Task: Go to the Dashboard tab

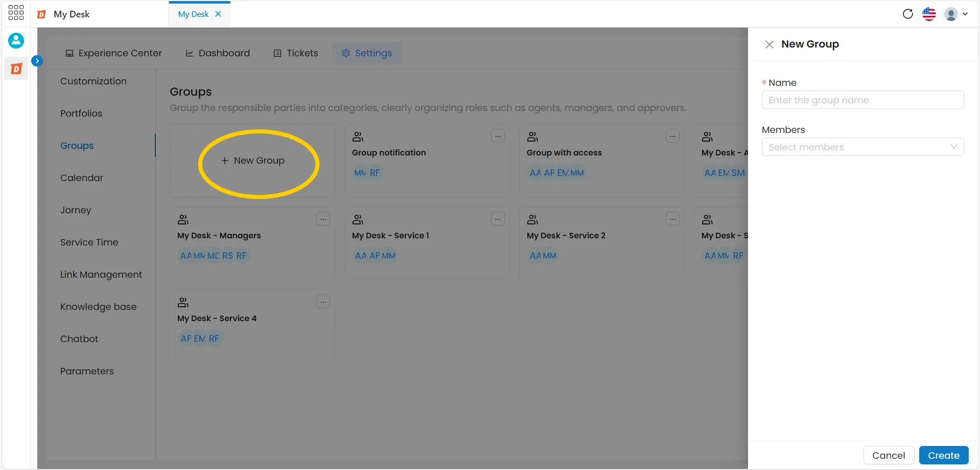Action: pos(218,53)
